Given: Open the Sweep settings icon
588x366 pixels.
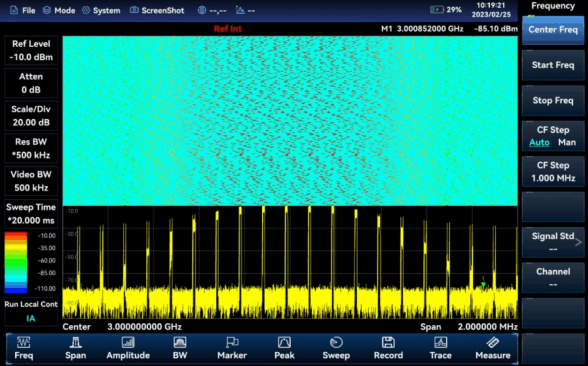Looking at the screenshot, I should tap(336, 343).
